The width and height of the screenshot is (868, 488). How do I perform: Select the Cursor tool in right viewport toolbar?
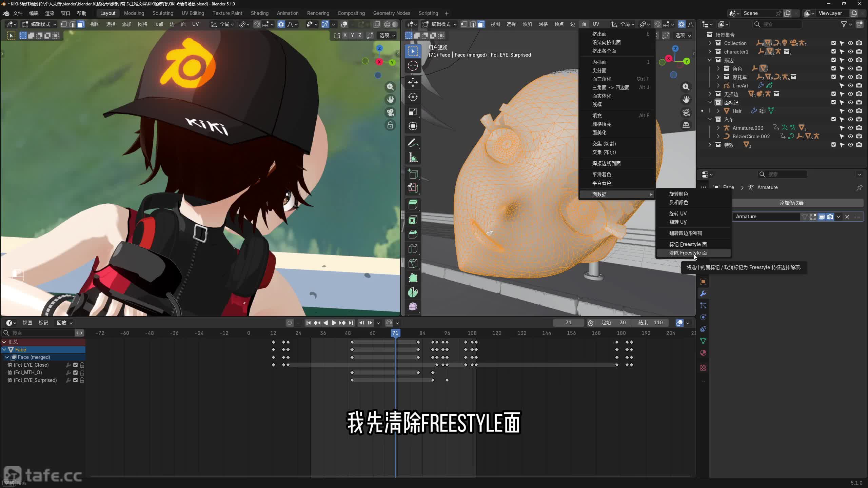click(x=413, y=66)
